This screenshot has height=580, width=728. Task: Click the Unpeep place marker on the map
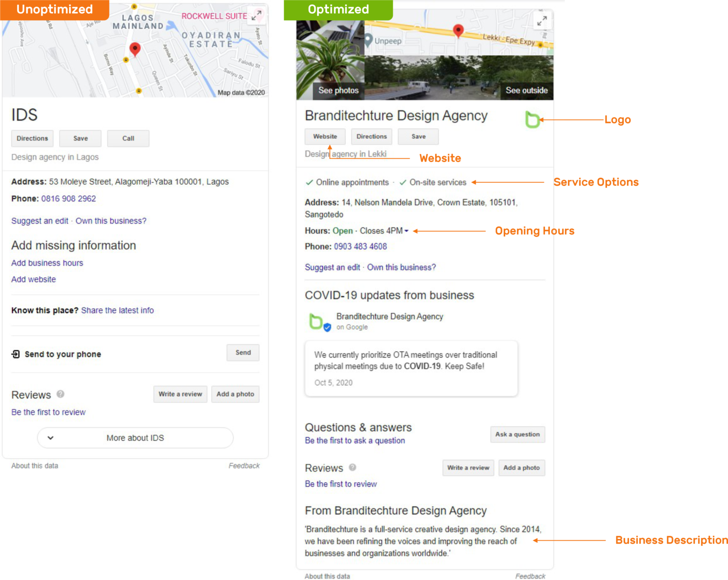coord(368,40)
